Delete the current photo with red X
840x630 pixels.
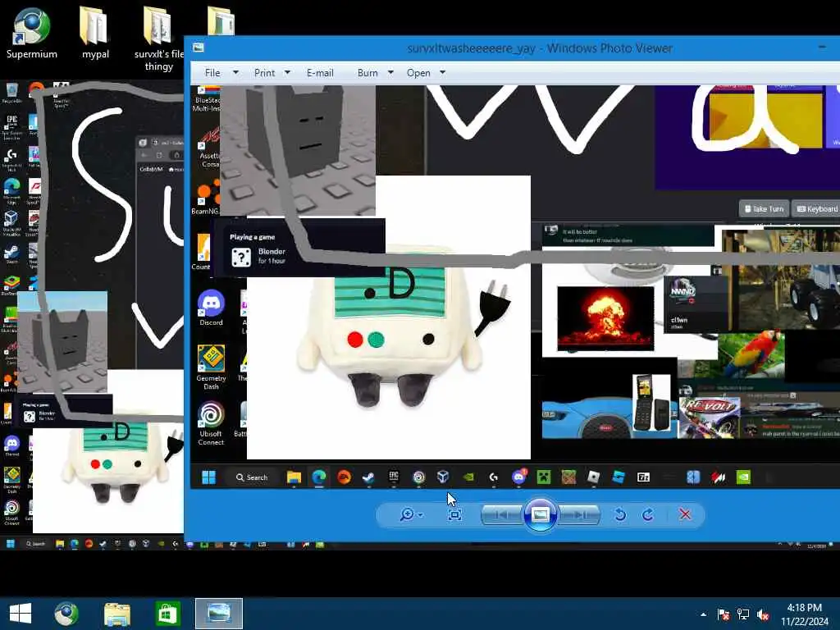click(x=685, y=514)
